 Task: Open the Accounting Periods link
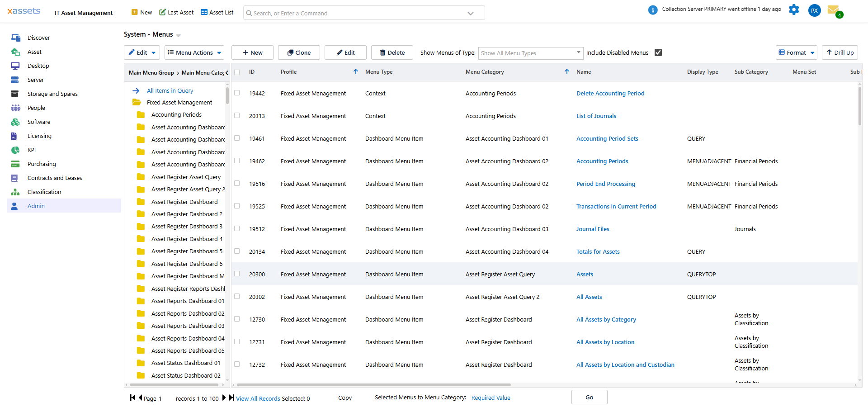point(602,161)
